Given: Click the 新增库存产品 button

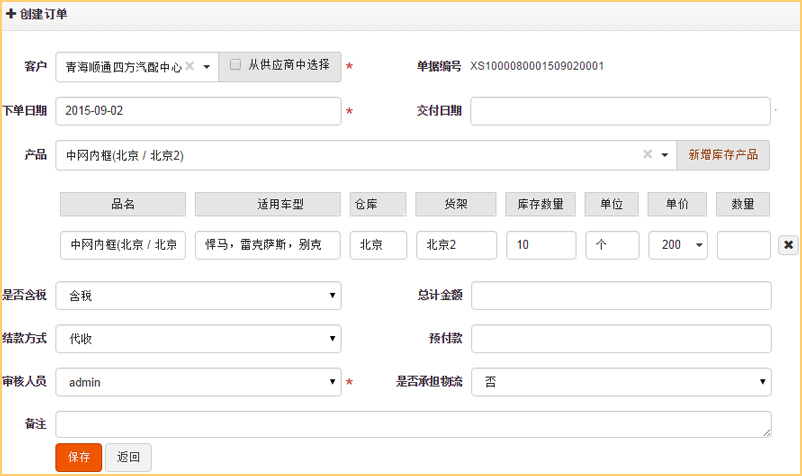Looking at the screenshot, I should click(723, 155).
